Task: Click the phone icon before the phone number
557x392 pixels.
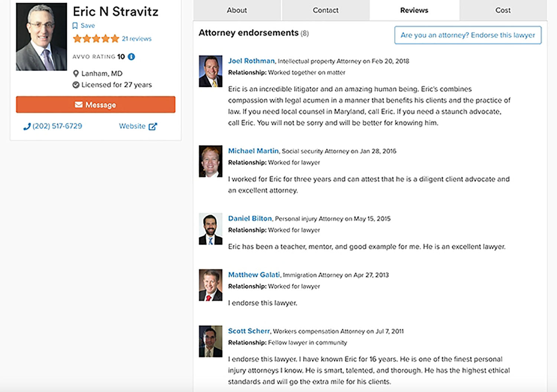Action: (x=27, y=126)
